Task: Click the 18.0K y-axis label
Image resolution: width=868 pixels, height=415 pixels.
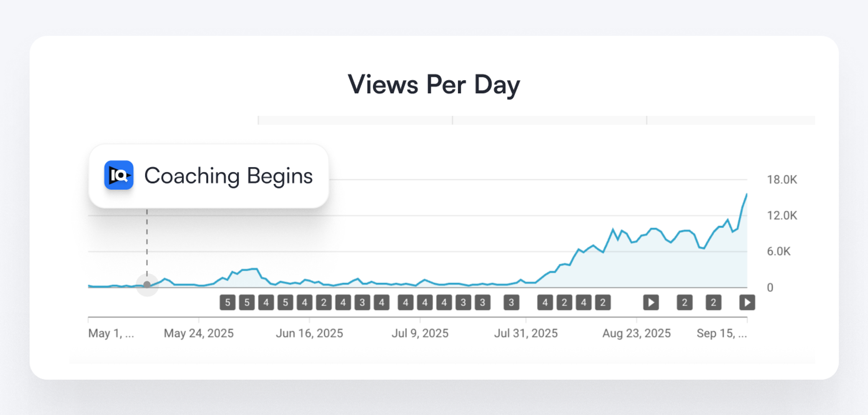Action: point(782,180)
